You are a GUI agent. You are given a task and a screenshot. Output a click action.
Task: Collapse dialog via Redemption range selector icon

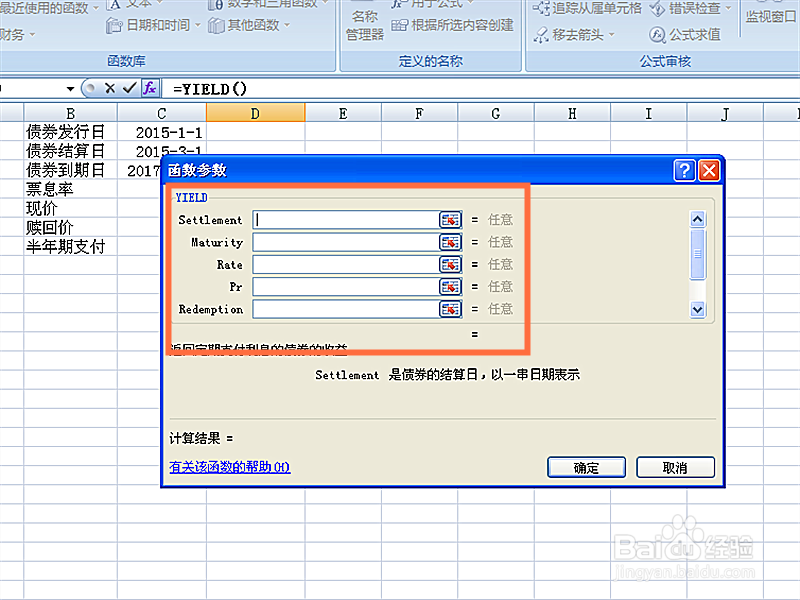(x=450, y=309)
